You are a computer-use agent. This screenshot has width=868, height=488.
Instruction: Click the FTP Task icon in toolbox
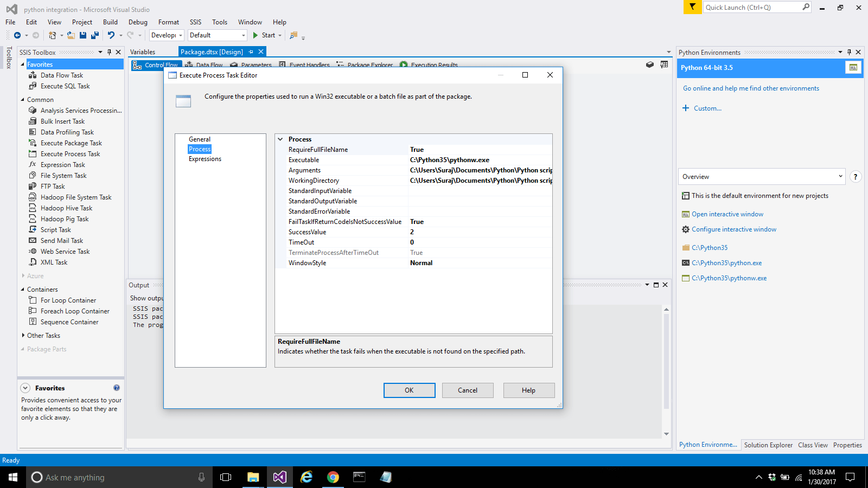(x=33, y=187)
